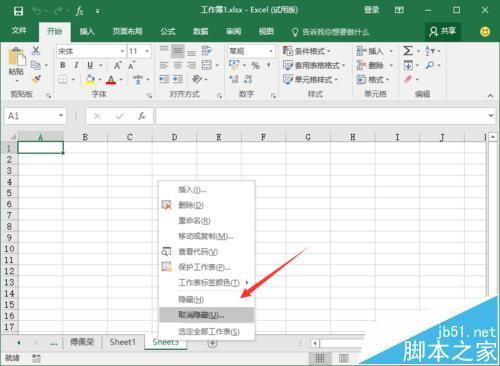The height and width of the screenshot is (366, 500).
Task: Decrease font size with smaller A
Action: click(x=131, y=65)
